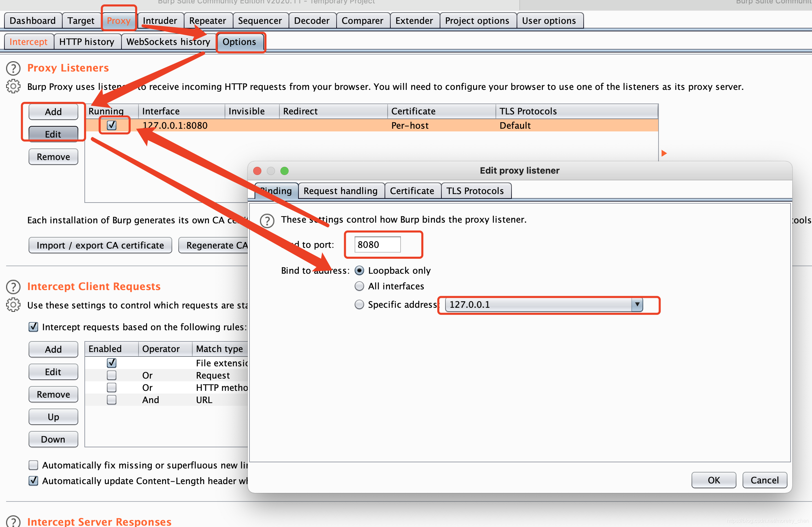Switch to the Proxy tab
The height and width of the screenshot is (527, 812).
point(119,20)
